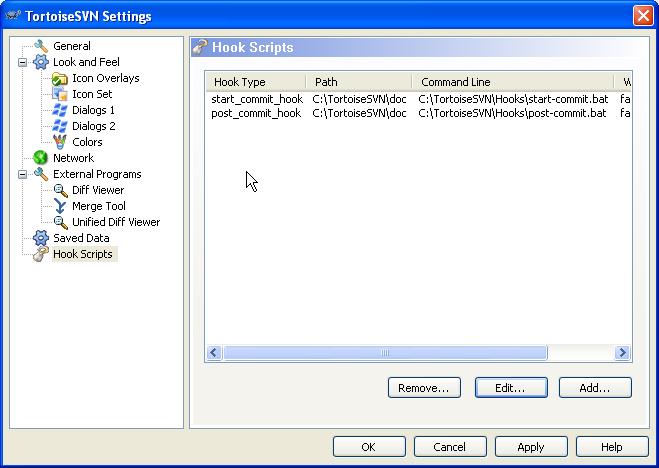The width and height of the screenshot is (659, 468).
Task: Click the Remove... button
Action: (424, 387)
